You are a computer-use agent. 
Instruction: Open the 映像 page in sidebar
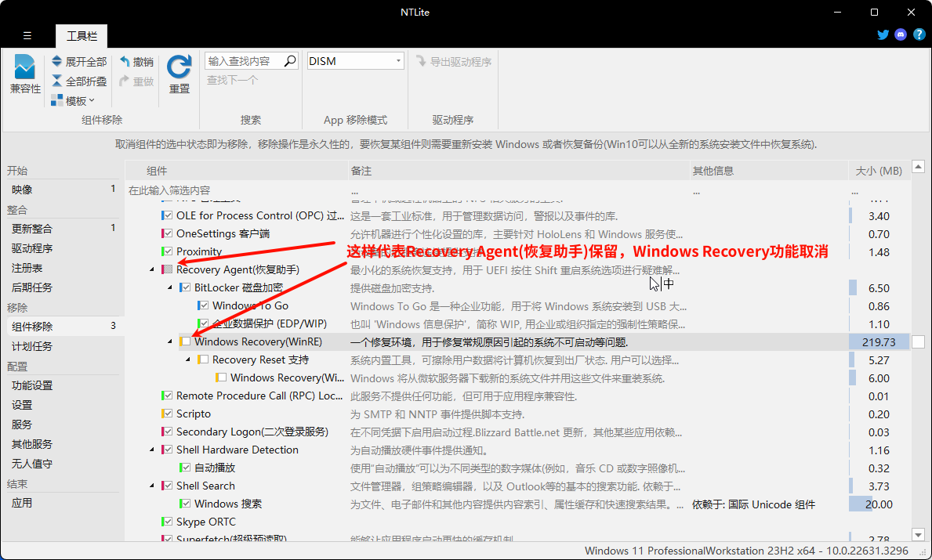click(63, 190)
